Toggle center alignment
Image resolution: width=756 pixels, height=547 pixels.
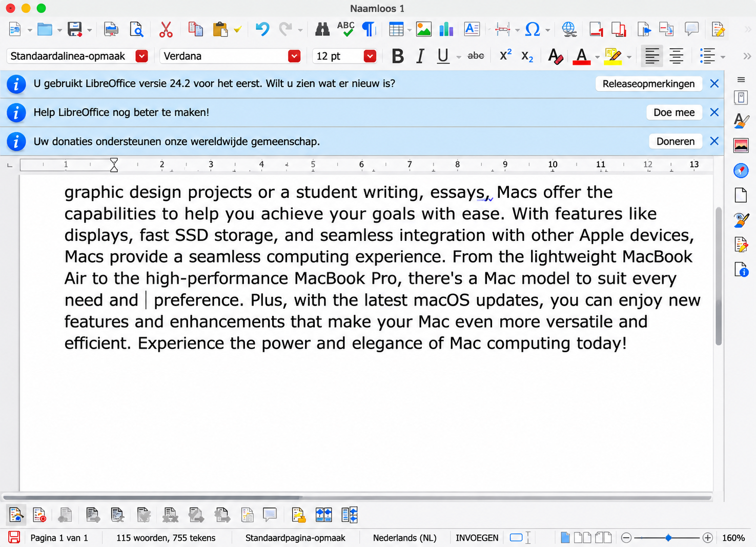[x=677, y=56]
